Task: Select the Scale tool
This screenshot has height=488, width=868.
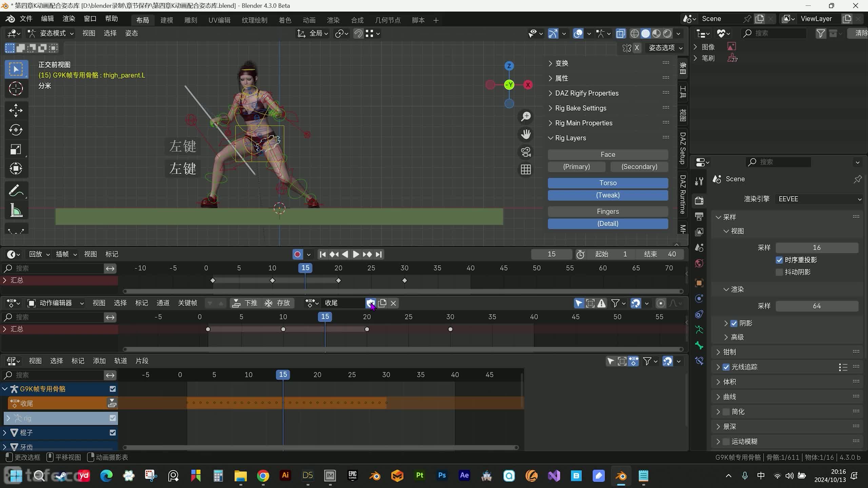Action: coord(16,149)
